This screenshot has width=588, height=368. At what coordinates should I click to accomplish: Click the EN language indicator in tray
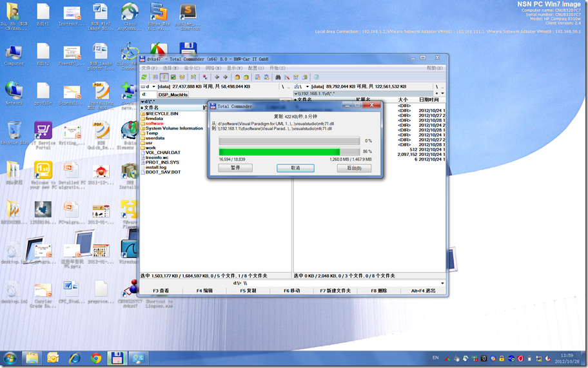(435, 358)
